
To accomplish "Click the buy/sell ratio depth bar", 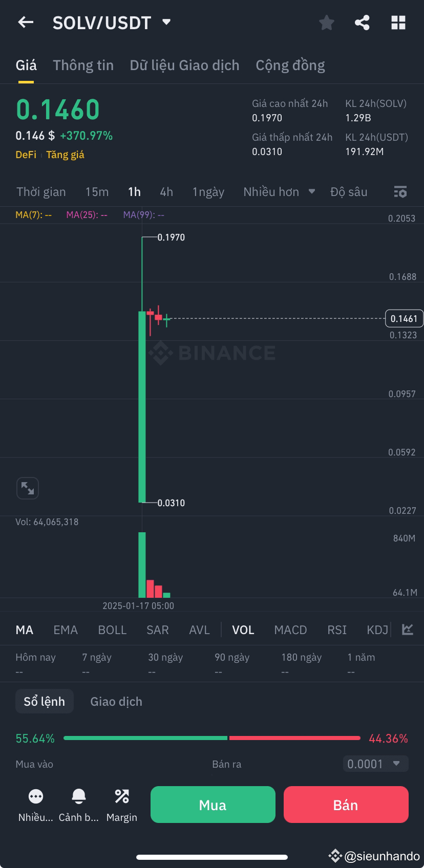I will pyautogui.click(x=211, y=737).
